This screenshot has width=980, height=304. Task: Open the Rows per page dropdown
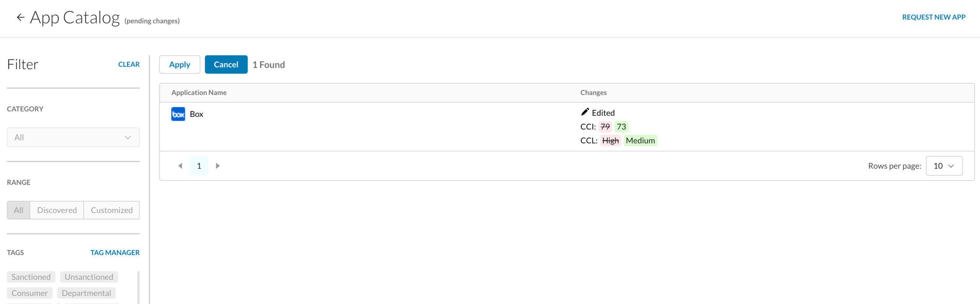point(944,166)
